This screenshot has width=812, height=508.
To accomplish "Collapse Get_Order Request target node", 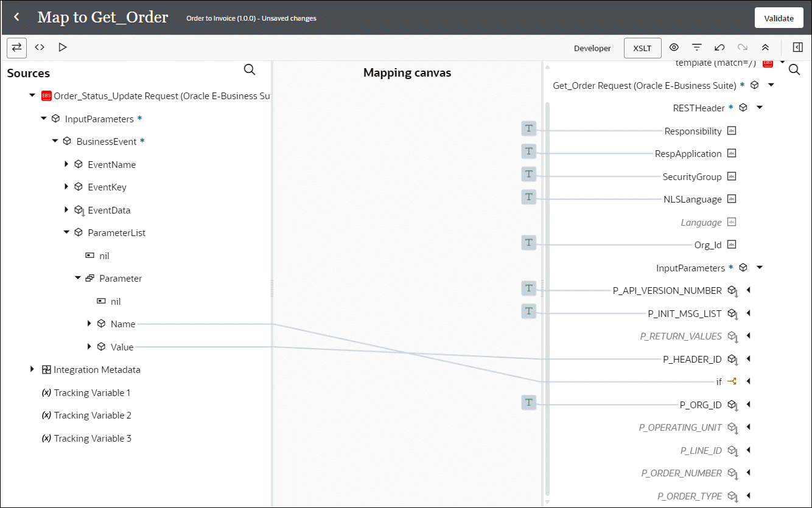I will (771, 85).
